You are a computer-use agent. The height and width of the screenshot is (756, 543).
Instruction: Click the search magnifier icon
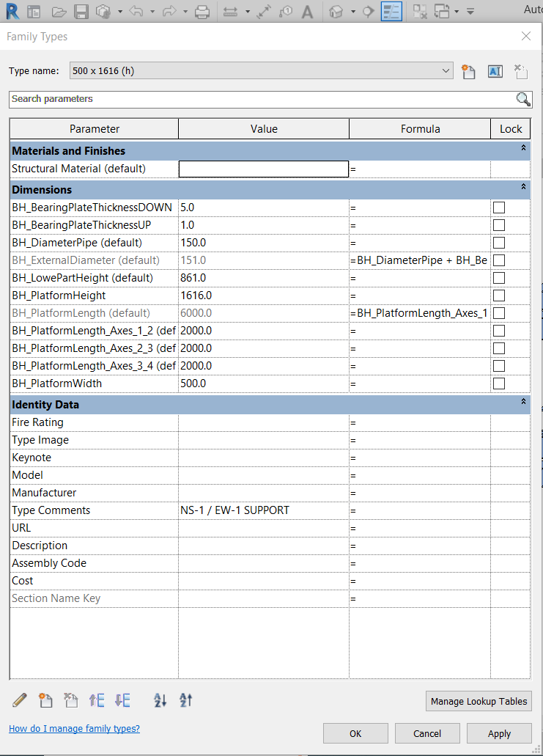pos(522,99)
